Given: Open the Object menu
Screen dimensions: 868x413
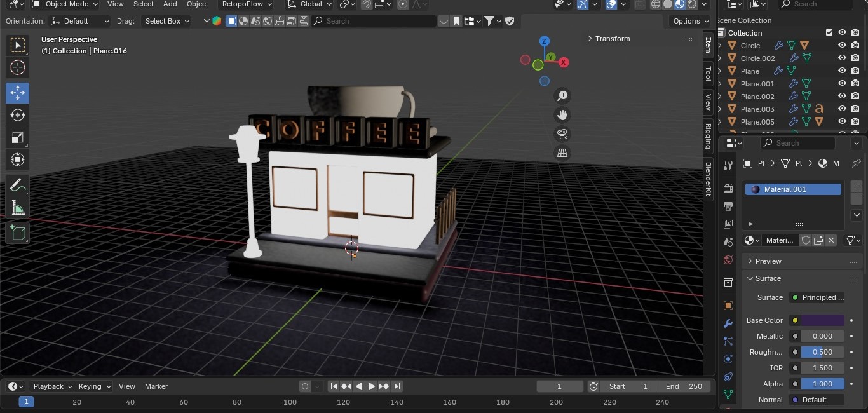Looking at the screenshot, I should [x=198, y=4].
